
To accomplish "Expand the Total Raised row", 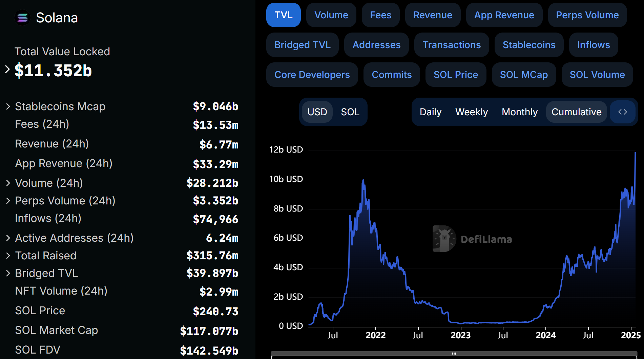I will click(x=8, y=256).
